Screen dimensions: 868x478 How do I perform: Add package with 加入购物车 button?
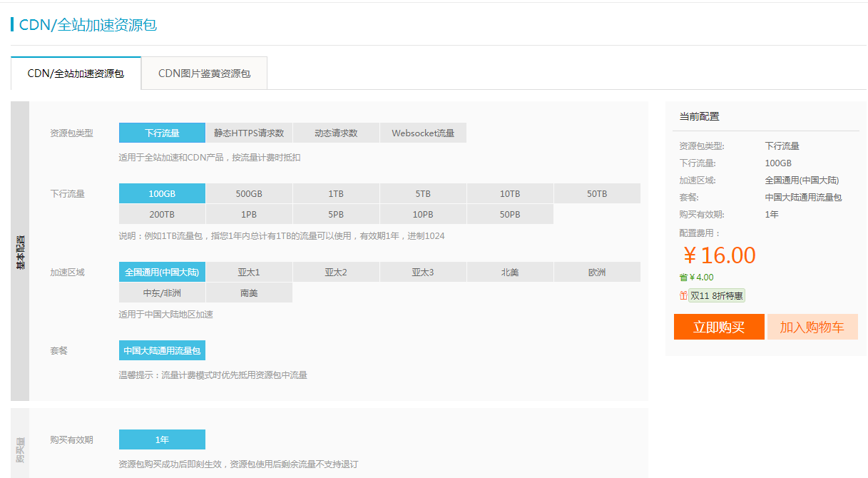(812, 327)
